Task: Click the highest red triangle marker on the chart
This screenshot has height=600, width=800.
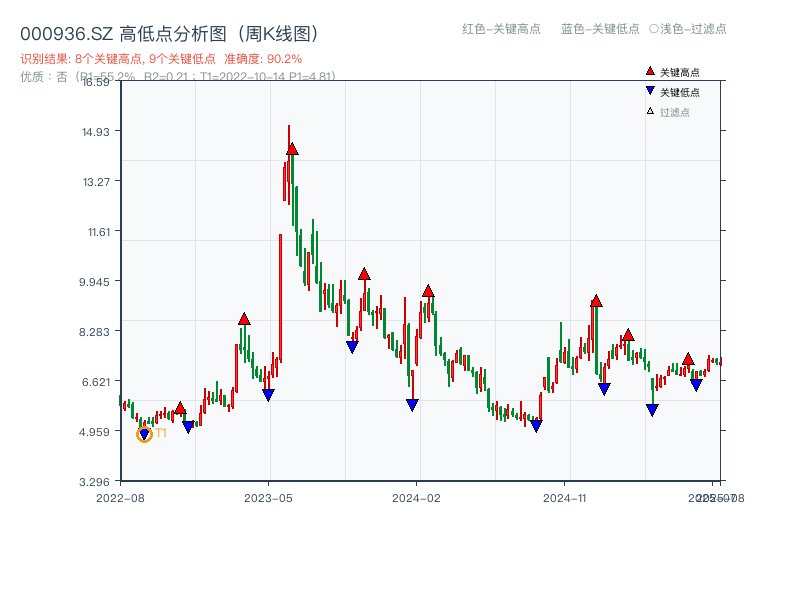Action: pos(292,150)
